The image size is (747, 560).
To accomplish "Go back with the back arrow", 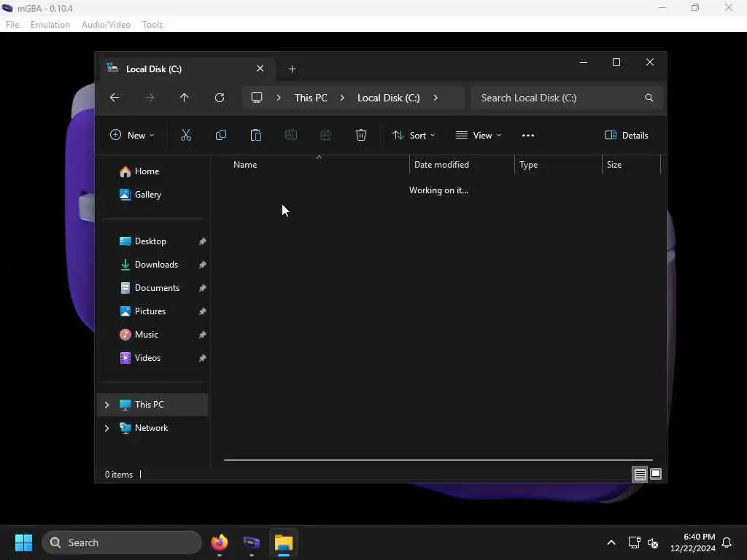I will [115, 98].
